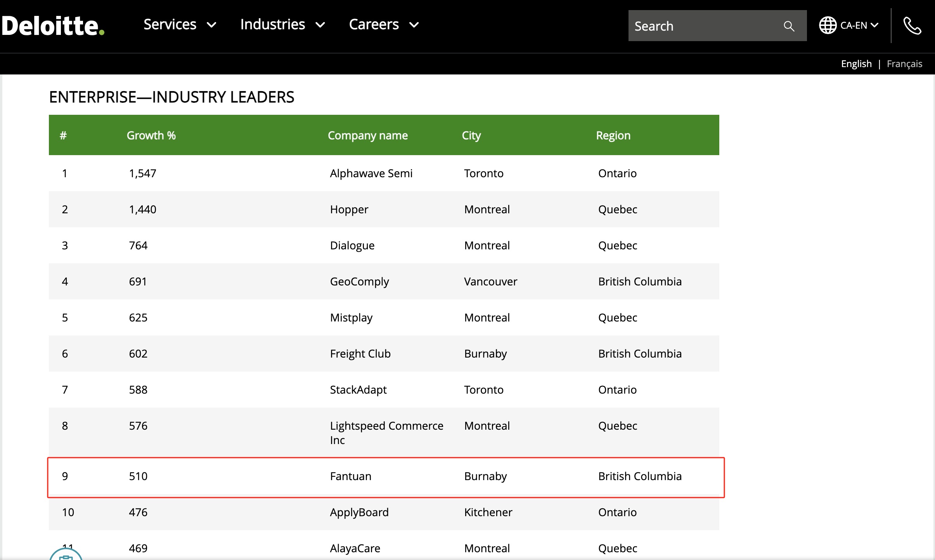The height and width of the screenshot is (560, 935).
Task: Select the GeoComply company cell
Action: pos(360,282)
